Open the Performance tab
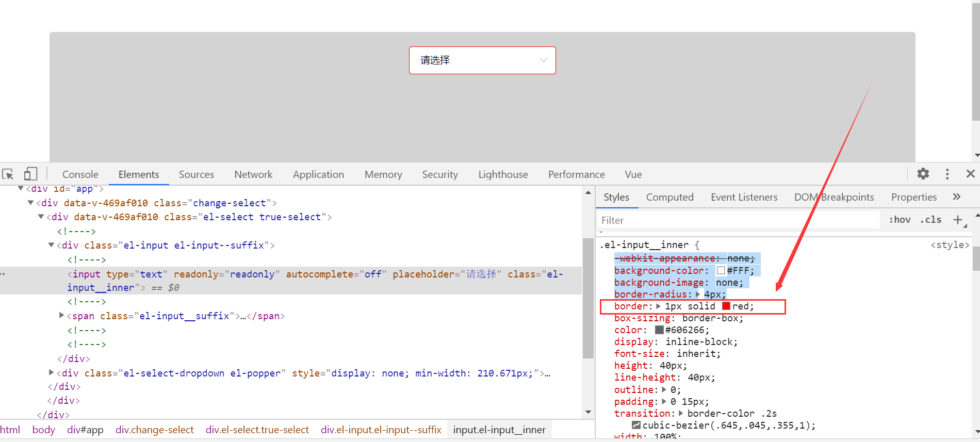This screenshot has height=442, width=980. (x=577, y=174)
